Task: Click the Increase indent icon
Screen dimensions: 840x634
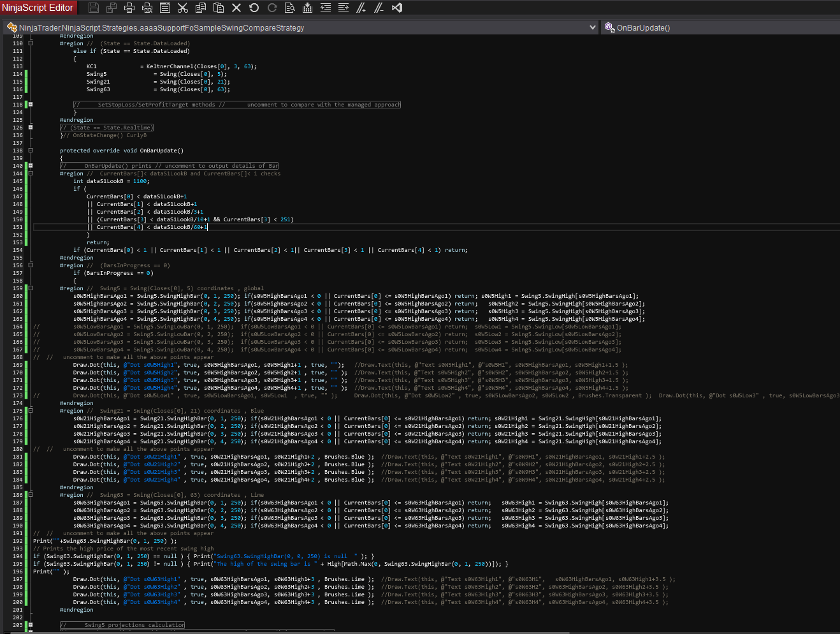Action: (343, 8)
